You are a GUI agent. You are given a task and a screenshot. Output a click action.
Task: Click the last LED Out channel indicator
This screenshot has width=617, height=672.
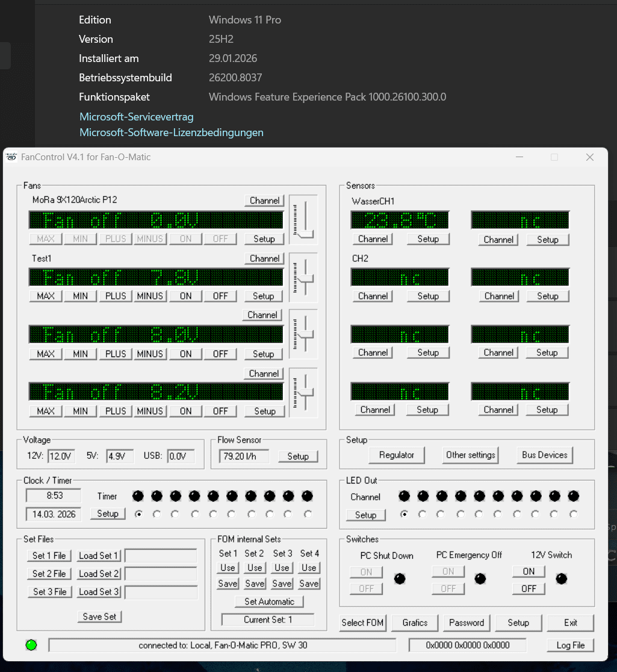[x=573, y=496]
